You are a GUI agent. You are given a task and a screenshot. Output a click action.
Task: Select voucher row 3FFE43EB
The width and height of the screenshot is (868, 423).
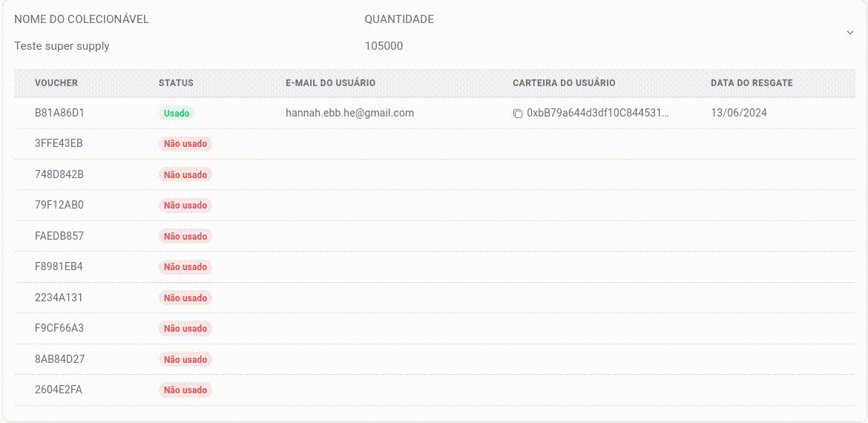[x=59, y=143]
